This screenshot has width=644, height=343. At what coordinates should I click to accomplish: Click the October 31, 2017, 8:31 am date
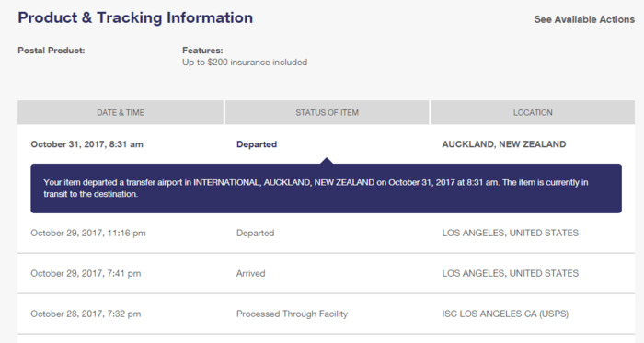click(x=86, y=144)
